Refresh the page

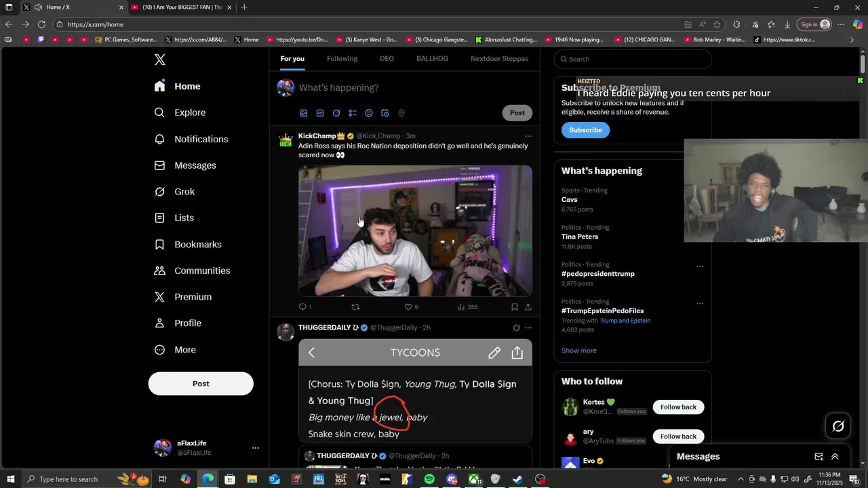tap(41, 24)
